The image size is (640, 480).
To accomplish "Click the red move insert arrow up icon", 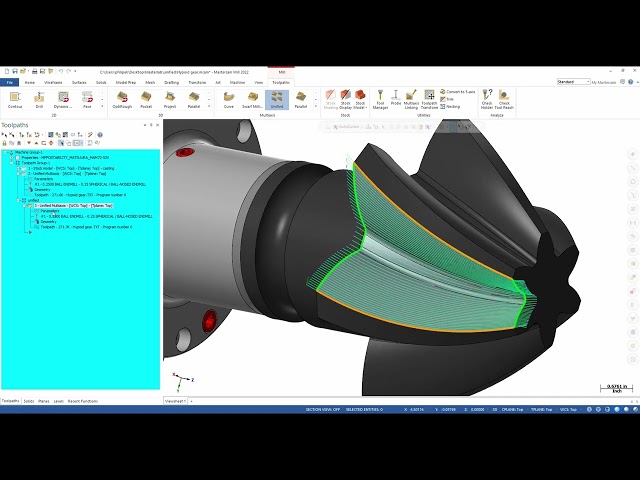I will (x=36, y=143).
